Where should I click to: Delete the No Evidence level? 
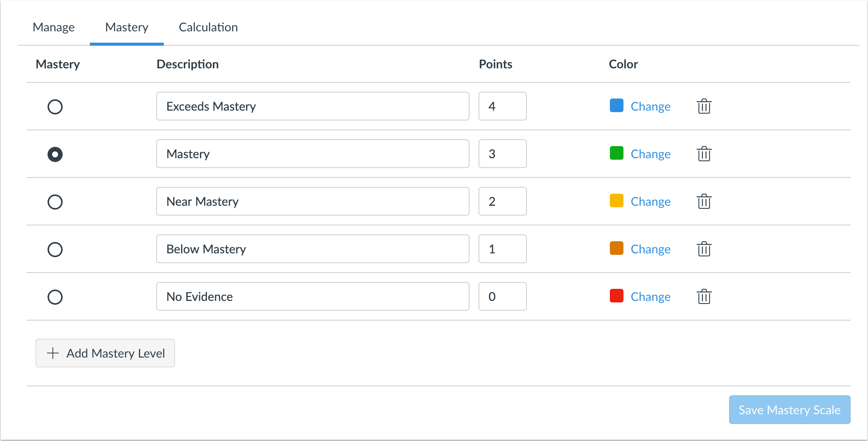click(x=703, y=296)
